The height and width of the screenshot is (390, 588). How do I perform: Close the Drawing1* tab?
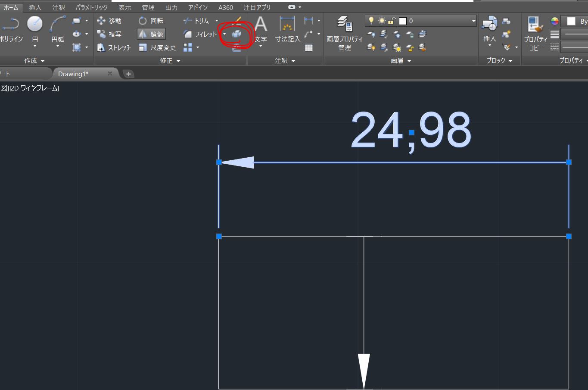pyautogui.click(x=110, y=74)
